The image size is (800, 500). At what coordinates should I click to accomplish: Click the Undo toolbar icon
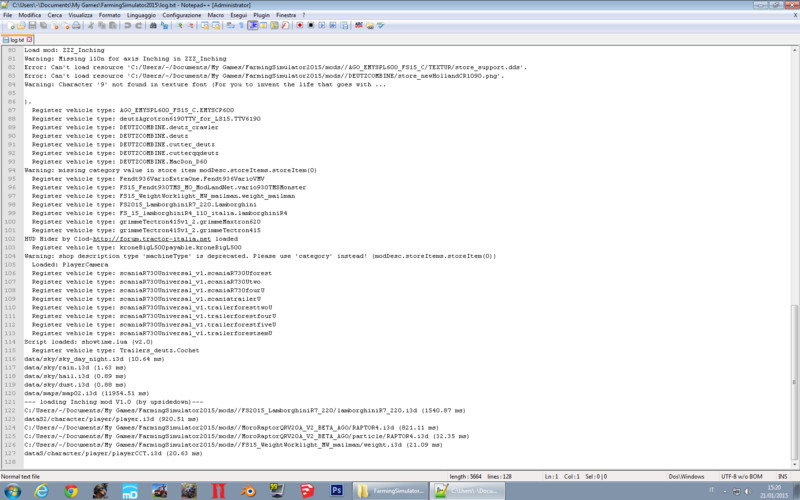point(125,28)
